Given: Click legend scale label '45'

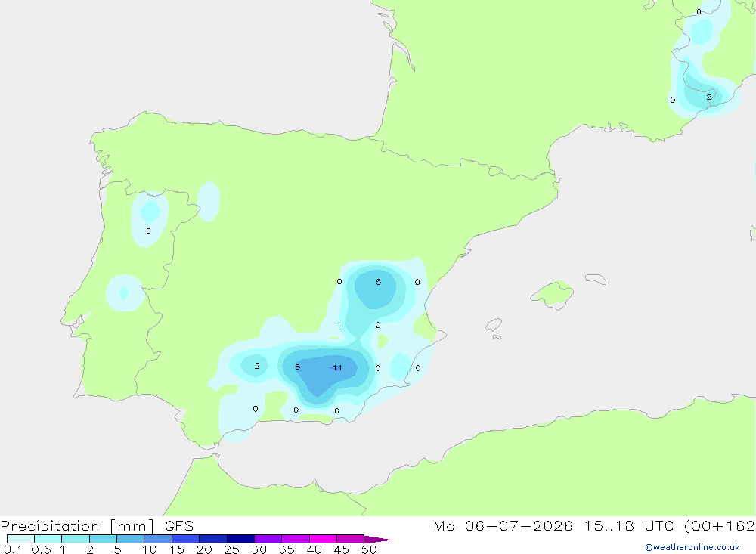Looking at the screenshot, I should [342, 549].
